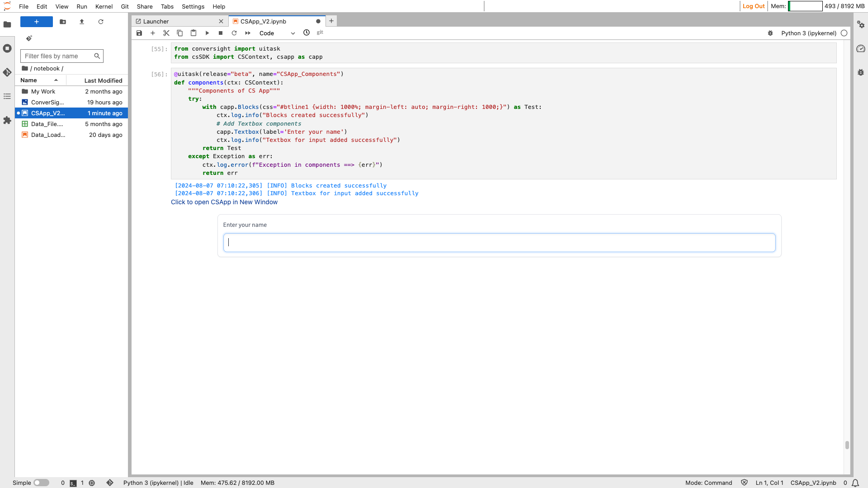Save the notebook with the floppy icon
Image resolution: width=868 pixels, height=488 pixels.
[x=139, y=33]
